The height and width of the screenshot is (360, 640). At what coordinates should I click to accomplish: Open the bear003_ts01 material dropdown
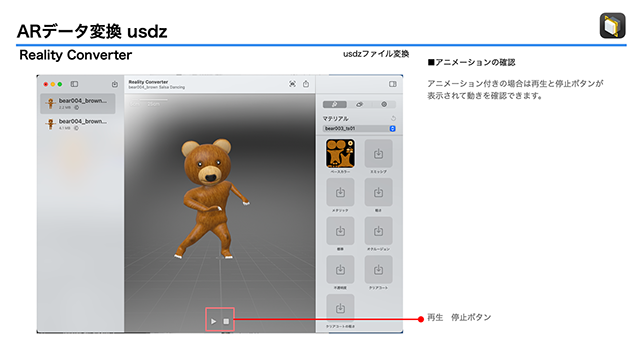(x=359, y=129)
